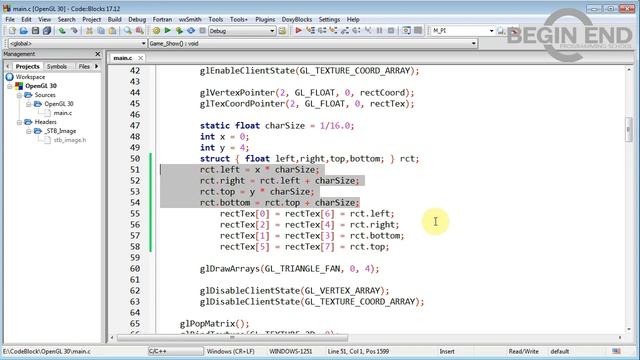The image size is (640, 360).
Task: Move Management tabs back with left arrow
Action: tap(7, 66)
